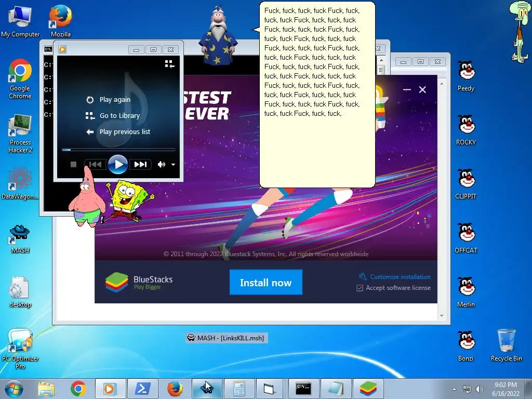Click scroll up arrow in Command Prompt
Image resolution: width=532 pixels, height=399 pixels.
[381, 60]
